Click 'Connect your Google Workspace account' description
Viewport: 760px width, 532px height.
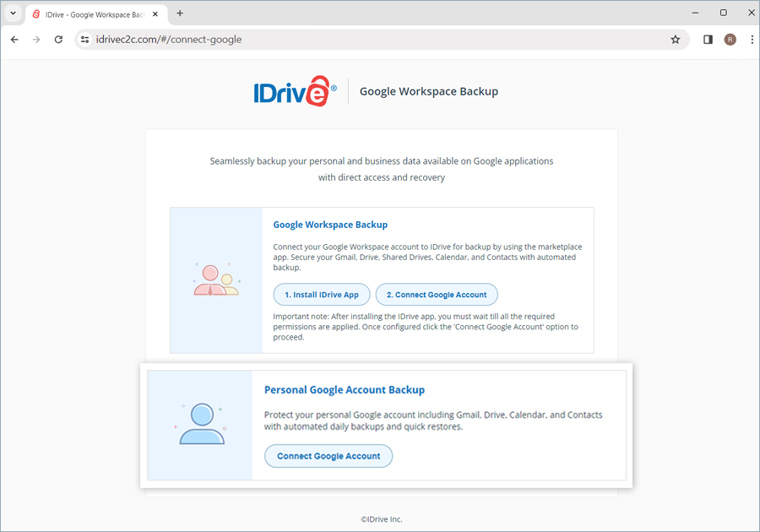(427, 258)
